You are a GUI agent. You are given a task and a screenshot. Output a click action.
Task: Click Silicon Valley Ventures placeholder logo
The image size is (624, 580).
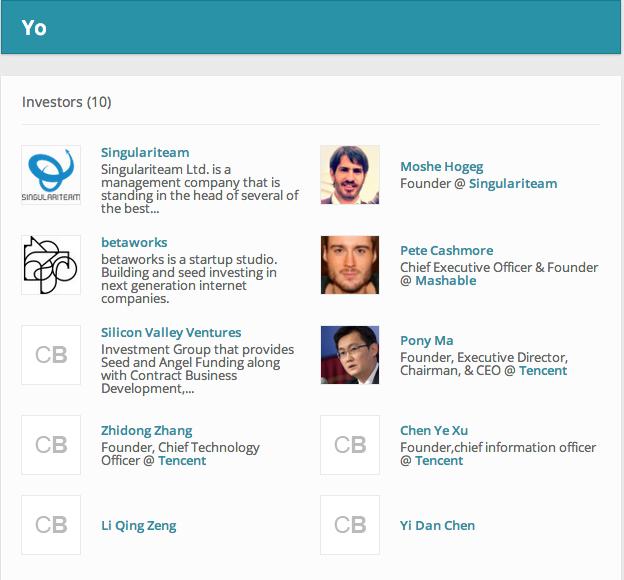tap(51, 355)
